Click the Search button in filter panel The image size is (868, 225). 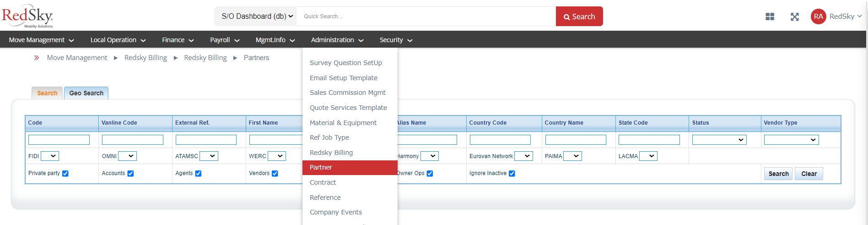778,174
